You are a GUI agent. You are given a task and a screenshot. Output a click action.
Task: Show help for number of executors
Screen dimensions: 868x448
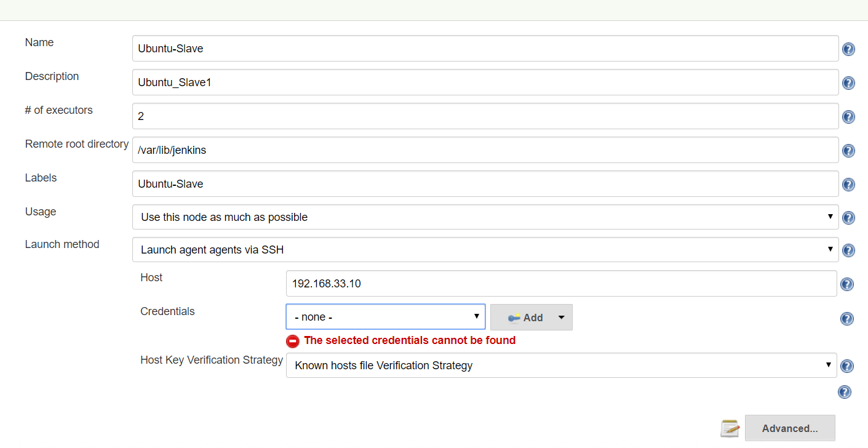click(x=848, y=117)
